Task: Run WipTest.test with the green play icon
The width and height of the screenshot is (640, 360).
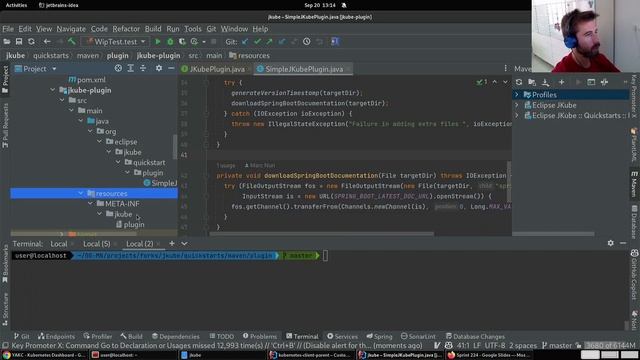Action: pos(158,42)
